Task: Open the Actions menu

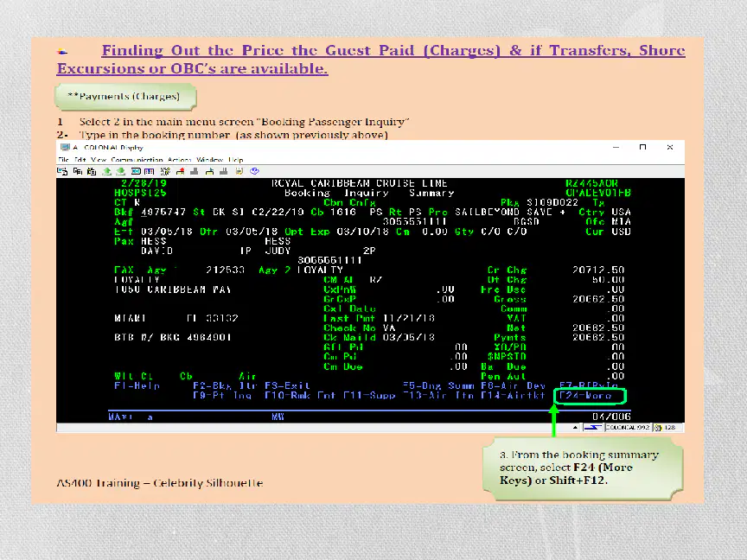Action: (x=180, y=160)
